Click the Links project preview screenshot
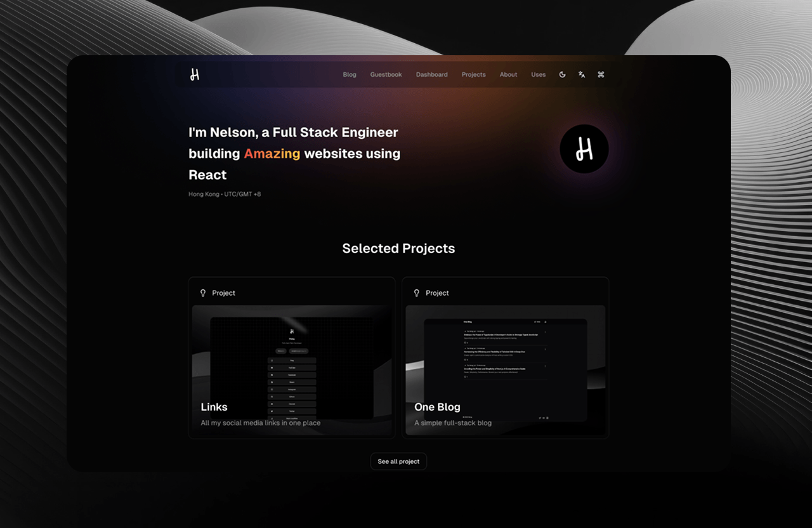This screenshot has height=528, width=812. (x=292, y=355)
